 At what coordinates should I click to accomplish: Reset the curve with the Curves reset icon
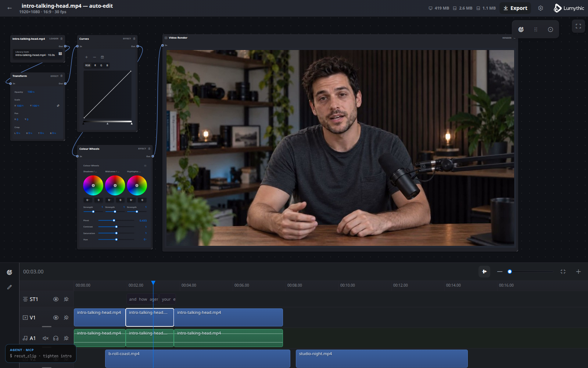[x=102, y=57]
